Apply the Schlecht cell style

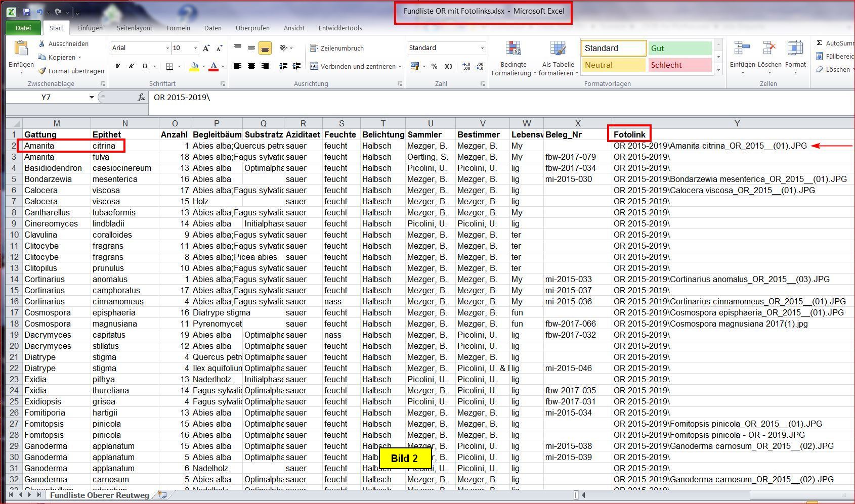pos(679,65)
